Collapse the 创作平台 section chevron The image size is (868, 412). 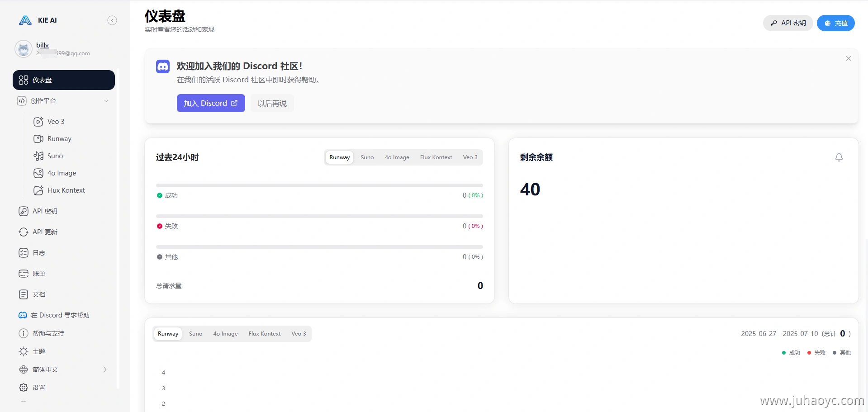tap(106, 101)
